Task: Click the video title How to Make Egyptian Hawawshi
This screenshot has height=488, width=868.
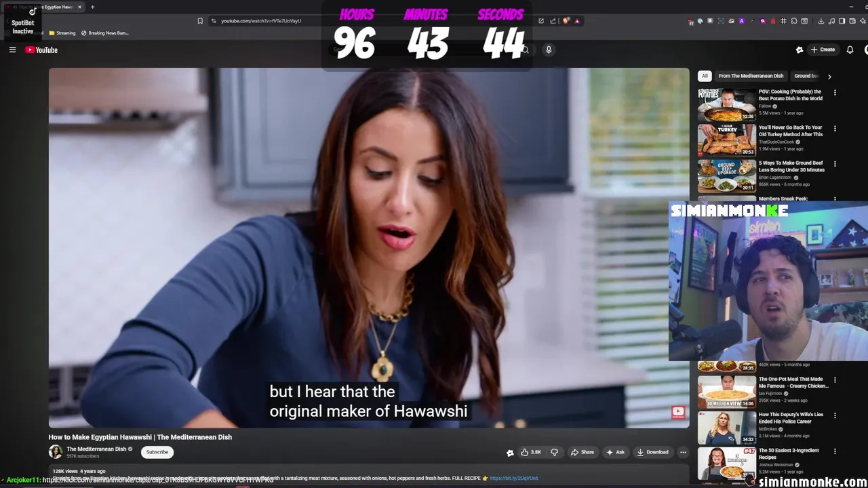Action: click(x=140, y=437)
